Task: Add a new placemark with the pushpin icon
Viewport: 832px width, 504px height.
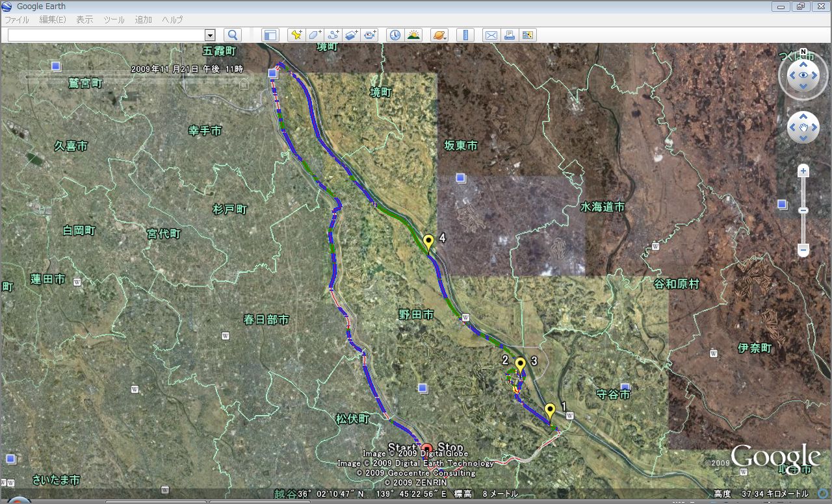Action: click(x=296, y=35)
